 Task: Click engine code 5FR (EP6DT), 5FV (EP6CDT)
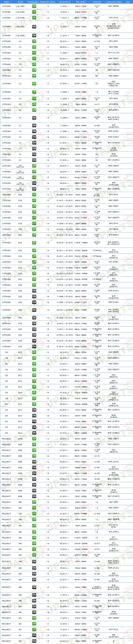click(114, 243)
